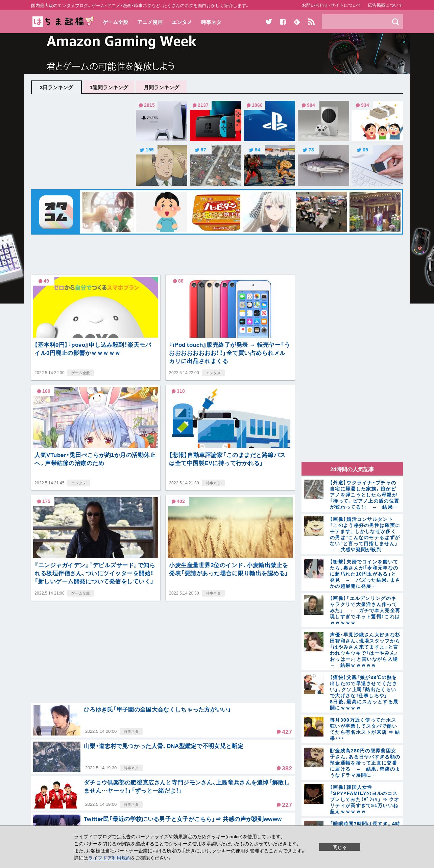
Task: Open the aerial town thumbnail, 97 tweets
Action: pos(216,166)
